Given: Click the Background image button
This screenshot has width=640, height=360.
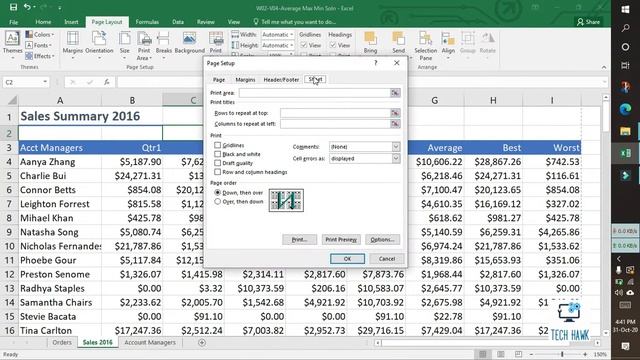Looking at the screenshot, I should click(189, 42).
